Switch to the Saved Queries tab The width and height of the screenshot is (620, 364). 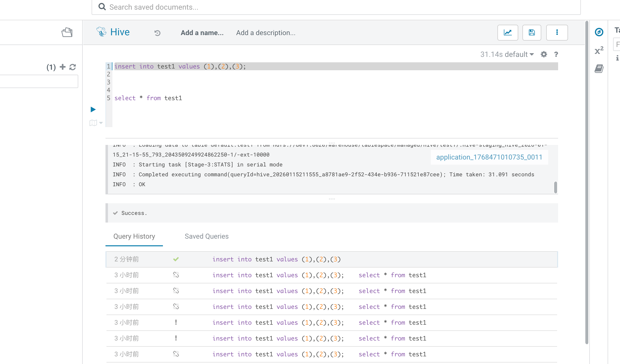(x=207, y=236)
